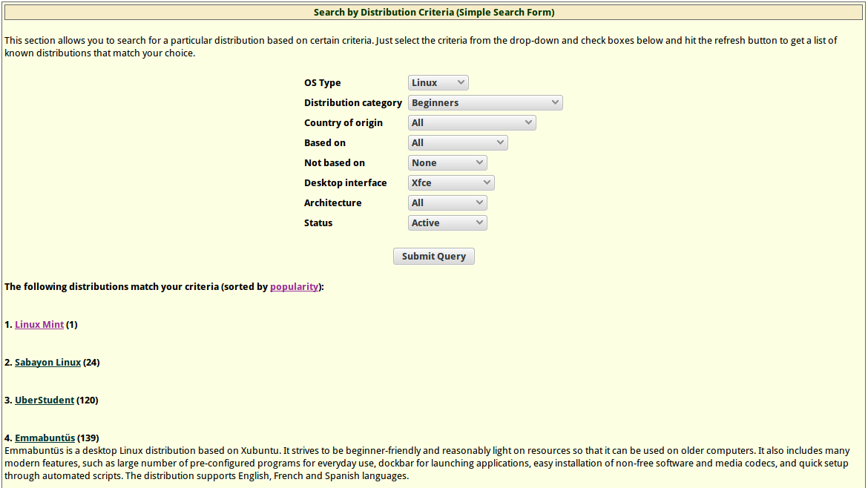
Task: Click the Linux Mint rank number (1)
Action: pyautogui.click(x=72, y=325)
